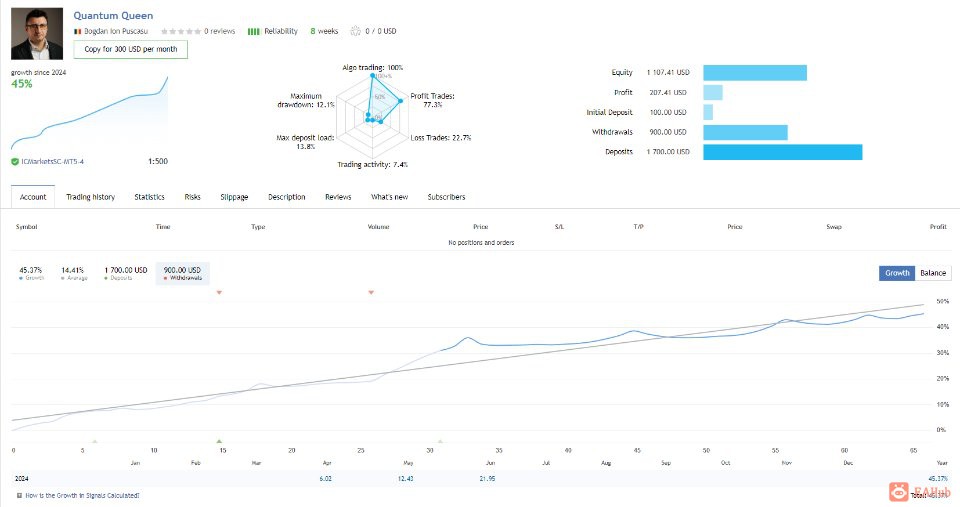Viewport: 960px width, 507px height.
Task: Open Bogdan Ion Puscasu author profile
Action: 116,31
